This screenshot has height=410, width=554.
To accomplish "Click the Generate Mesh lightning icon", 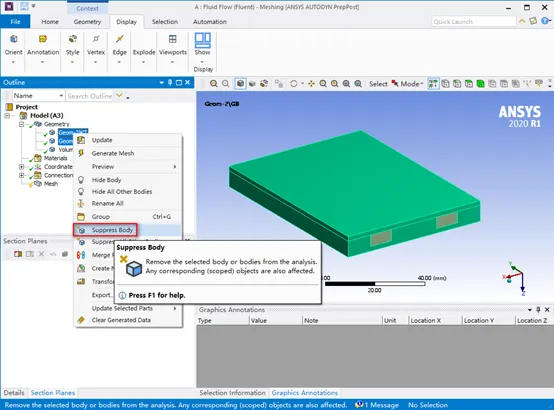I will click(x=81, y=153).
